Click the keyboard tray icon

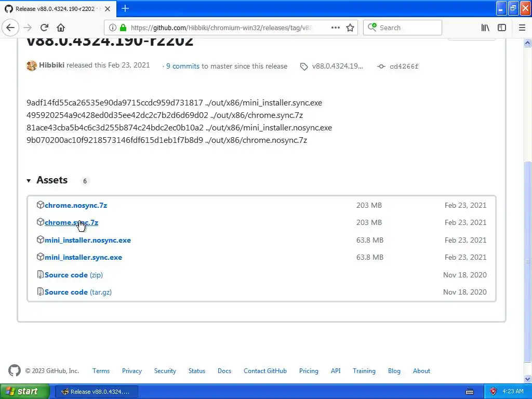(x=470, y=392)
